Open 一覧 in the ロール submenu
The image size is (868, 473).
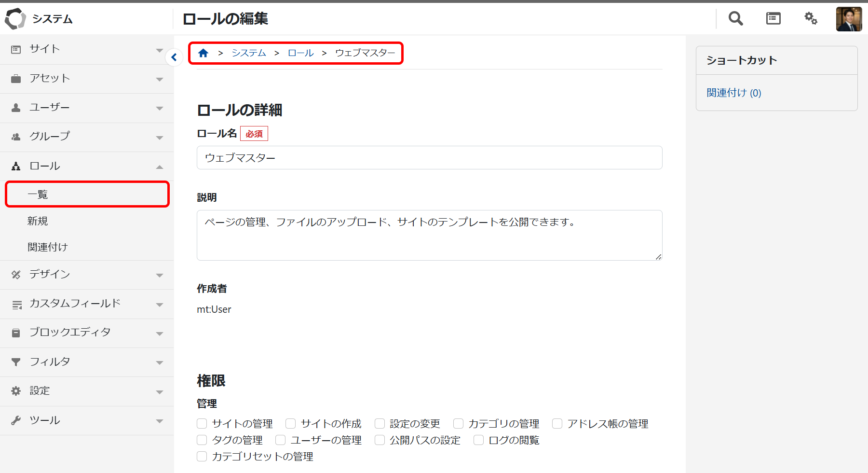(38, 195)
